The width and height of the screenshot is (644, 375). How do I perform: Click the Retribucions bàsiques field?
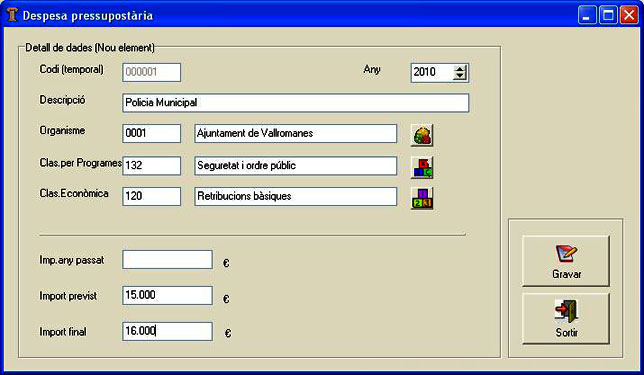pyautogui.click(x=296, y=196)
